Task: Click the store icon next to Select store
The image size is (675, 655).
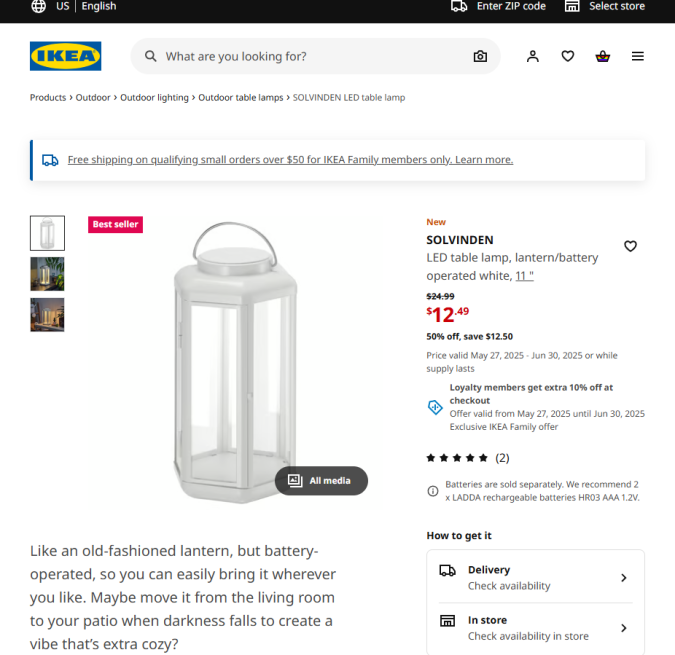Action: pos(572,6)
